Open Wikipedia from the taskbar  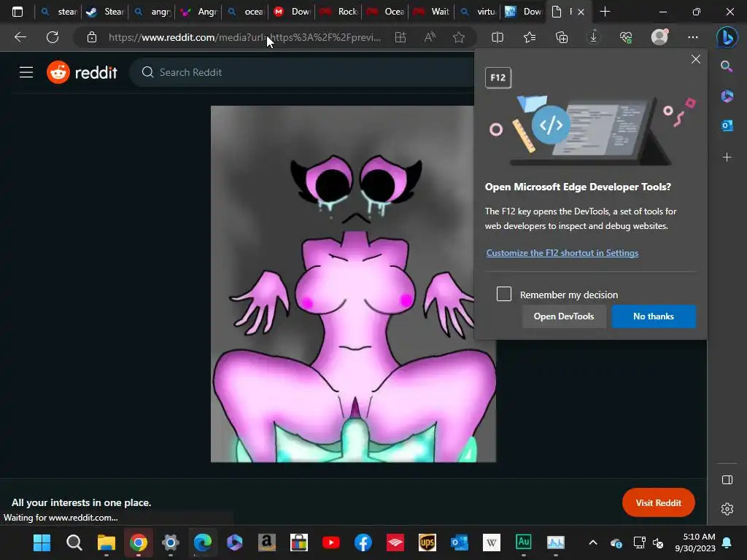click(x=491, y=542)
